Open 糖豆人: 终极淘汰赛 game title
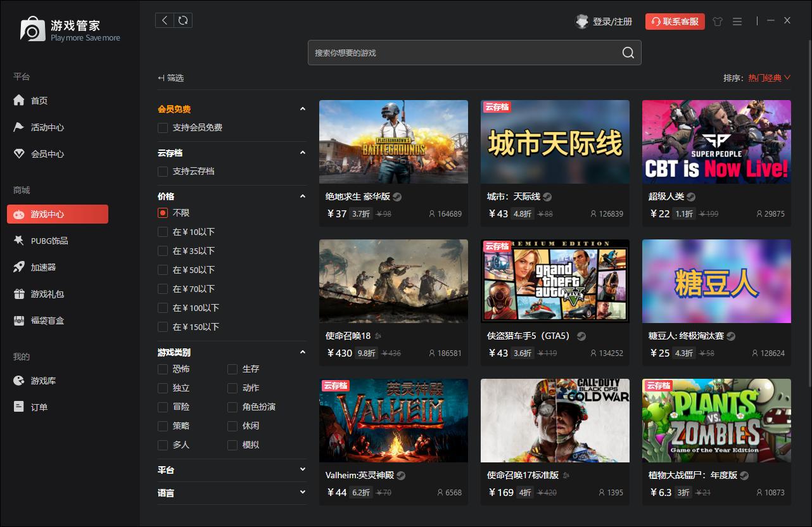Screen dimensions: 812x527 [x=687, y=336]
